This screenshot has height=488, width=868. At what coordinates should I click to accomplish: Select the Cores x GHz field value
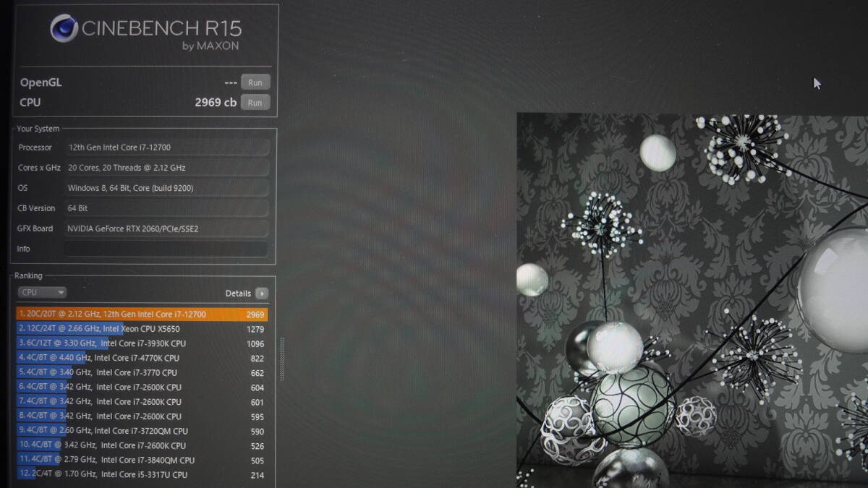pyautogui.click(x=166, y=168)
